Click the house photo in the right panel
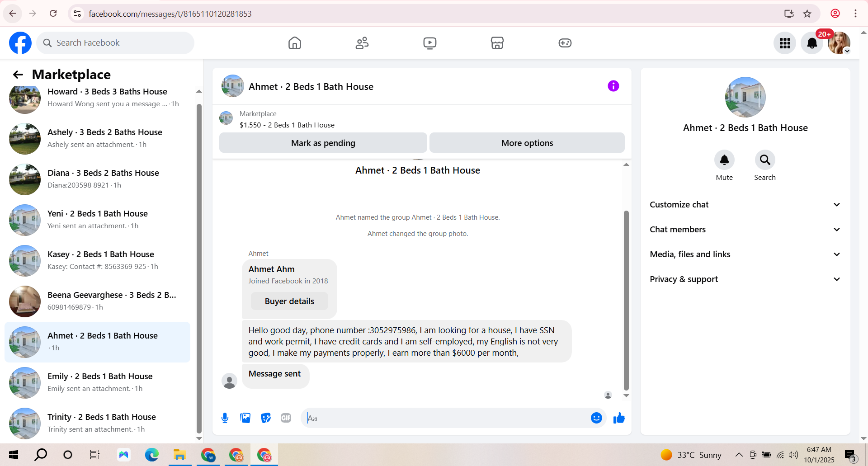Image resolution: width=868 pixels, height=466 pixels. coord(745,97)
